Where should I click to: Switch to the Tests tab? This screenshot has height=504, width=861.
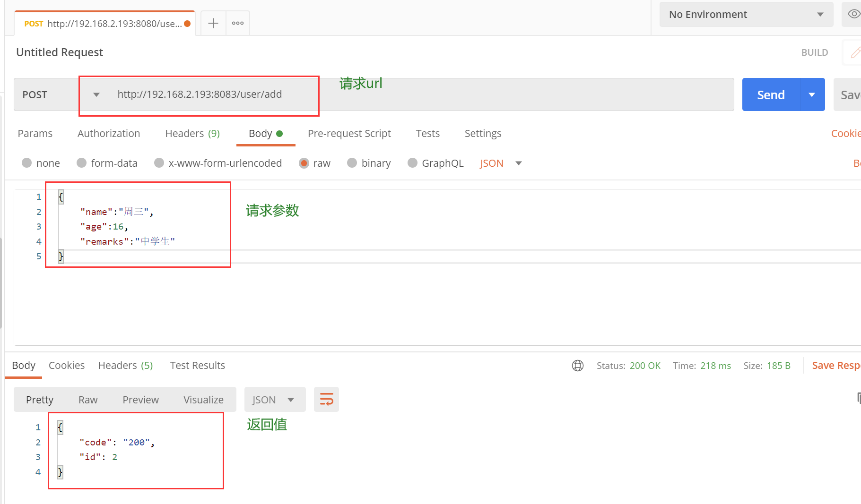(x=428, y=134)
